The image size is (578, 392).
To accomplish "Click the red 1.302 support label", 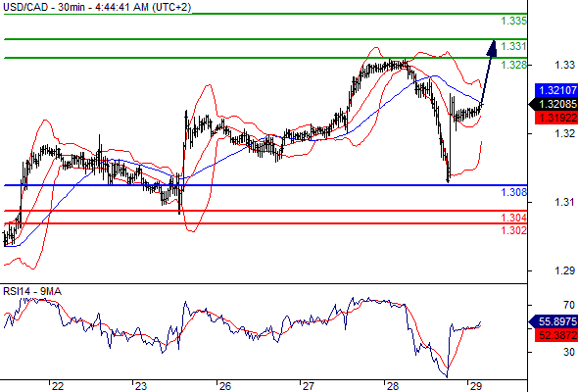I will tap(514, 230).
